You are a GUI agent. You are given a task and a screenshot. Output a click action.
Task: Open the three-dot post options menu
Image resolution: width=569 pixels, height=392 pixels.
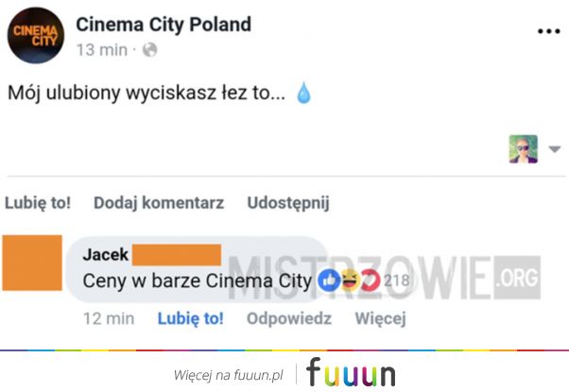pyautogui.click(x=548, y=31)
